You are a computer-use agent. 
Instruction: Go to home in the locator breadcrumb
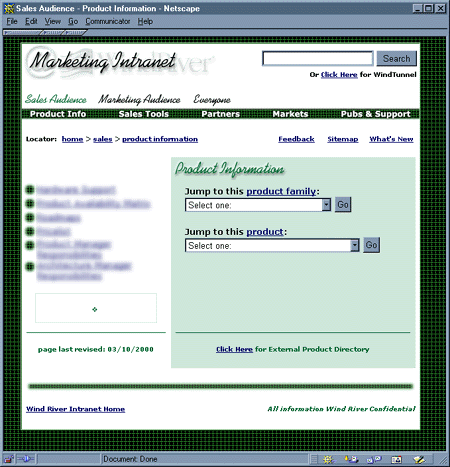click(x=72, y=139)
